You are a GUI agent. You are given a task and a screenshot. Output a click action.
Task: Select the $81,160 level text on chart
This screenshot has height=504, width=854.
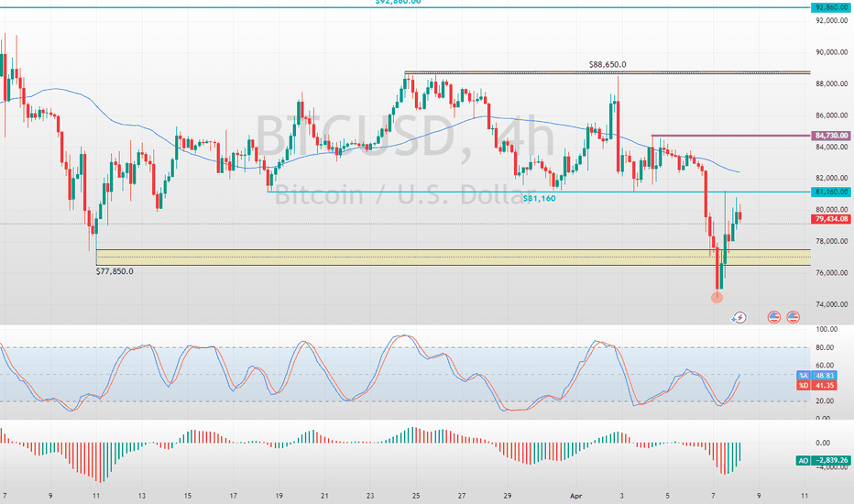coord(539,198)
